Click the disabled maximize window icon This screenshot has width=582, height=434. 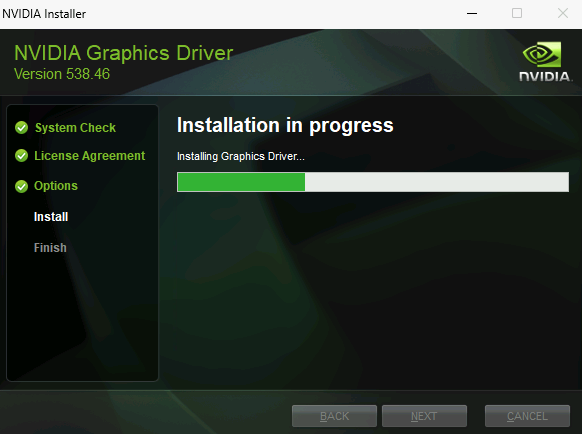(x=517, y=13)
